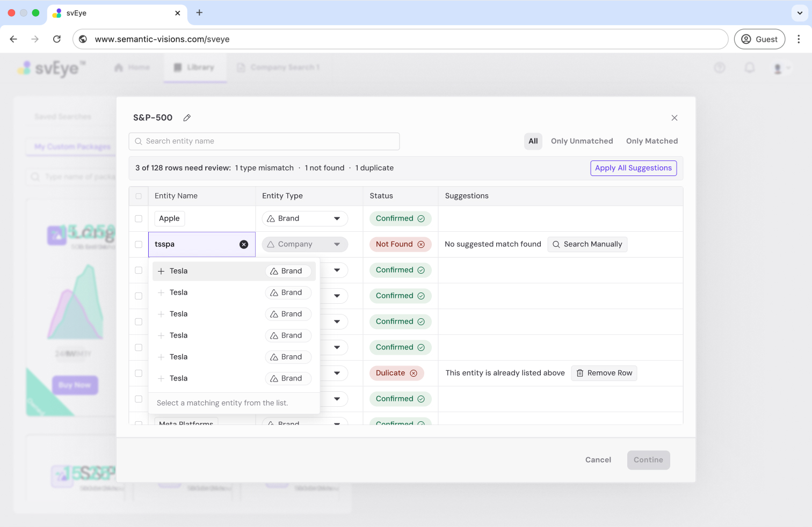Click Remove Row for the duplicate entity
812x527 pixels.
coord(604,374)
